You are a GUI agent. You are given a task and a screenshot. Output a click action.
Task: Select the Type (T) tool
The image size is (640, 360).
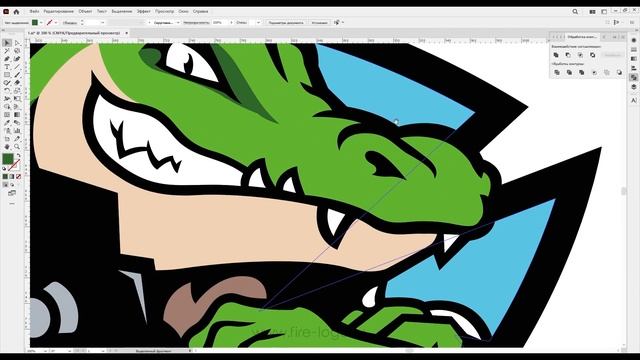7,67
